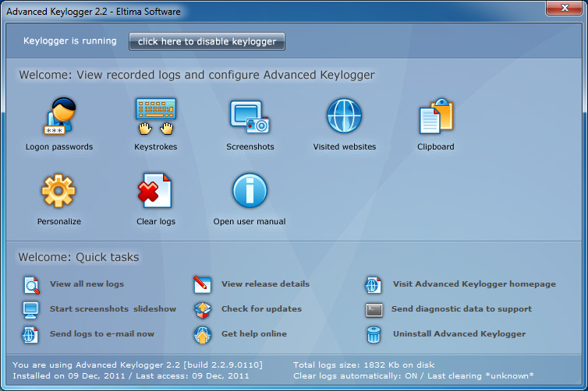Open the Screenshots log icon
The height and width of the screenshot is (391, 588).
pos(250,117)
